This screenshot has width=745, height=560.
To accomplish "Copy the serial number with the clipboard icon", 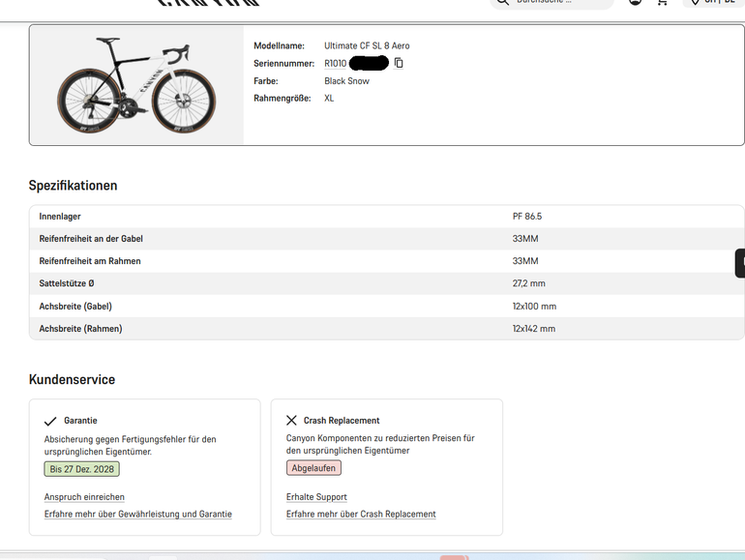I will point(399,63).
